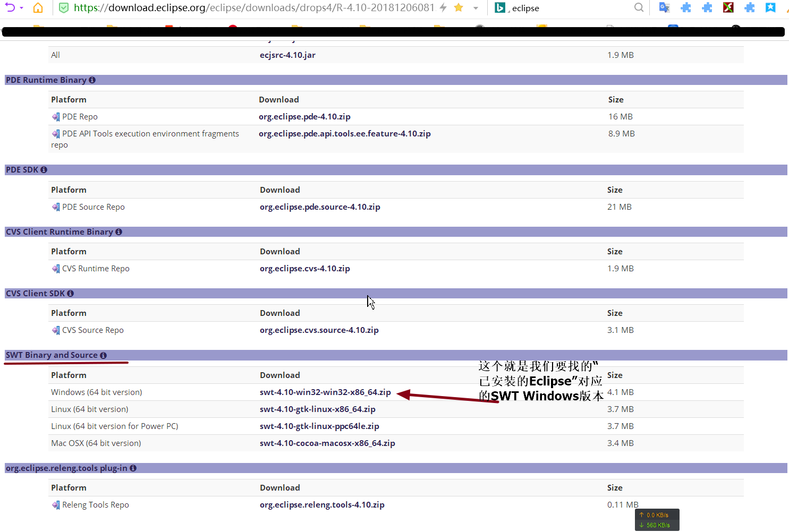Viewport: 789px width, 532px height.
Task: Click the 'SWT Binary and Source' section heading
Action: click(x=52, y=355)
